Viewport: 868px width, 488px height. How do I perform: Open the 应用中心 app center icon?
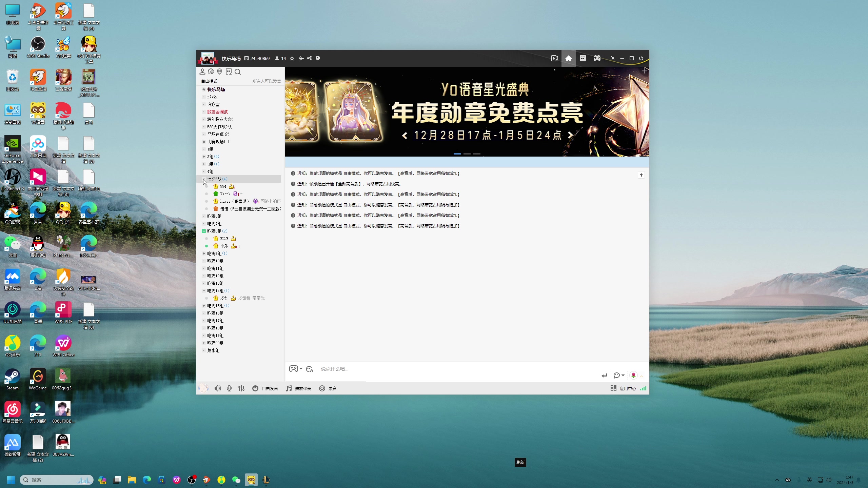[624, 388]
